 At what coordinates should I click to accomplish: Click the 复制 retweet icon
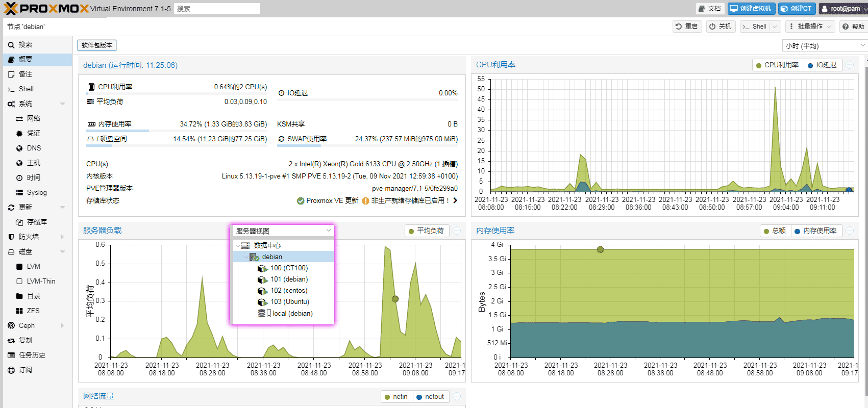pyautogui.click(x=11, y=340)
